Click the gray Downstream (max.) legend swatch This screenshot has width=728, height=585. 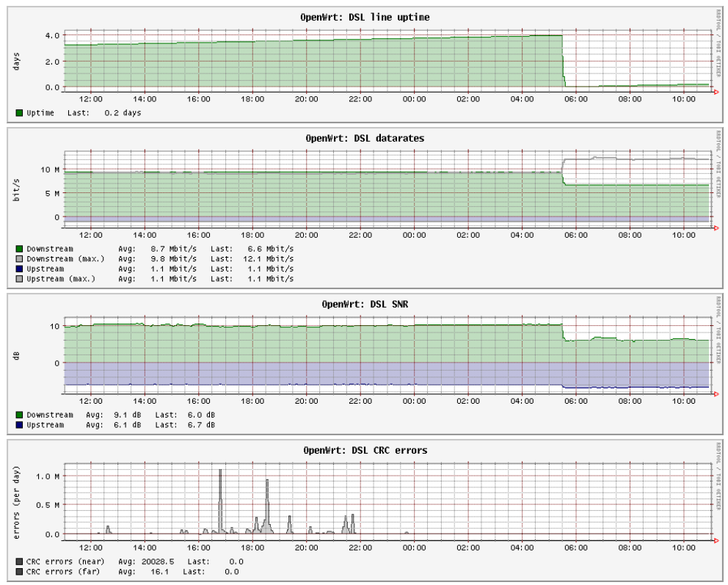pyautogui.click(x=19, y=259)
